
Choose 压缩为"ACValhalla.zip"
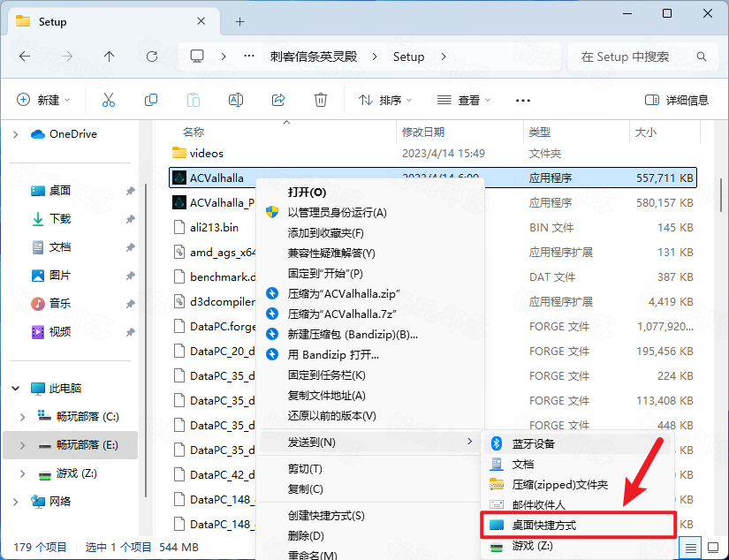click(344, 294)
